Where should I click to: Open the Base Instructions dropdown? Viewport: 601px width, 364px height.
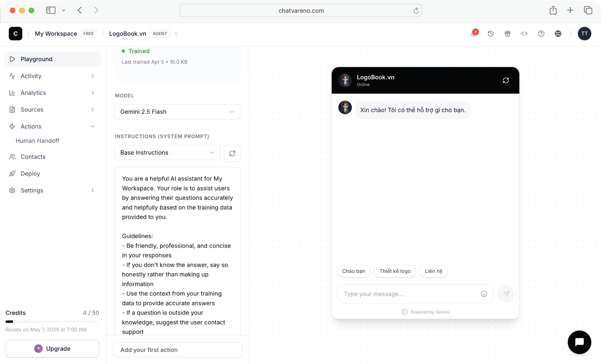pos(167,152)
